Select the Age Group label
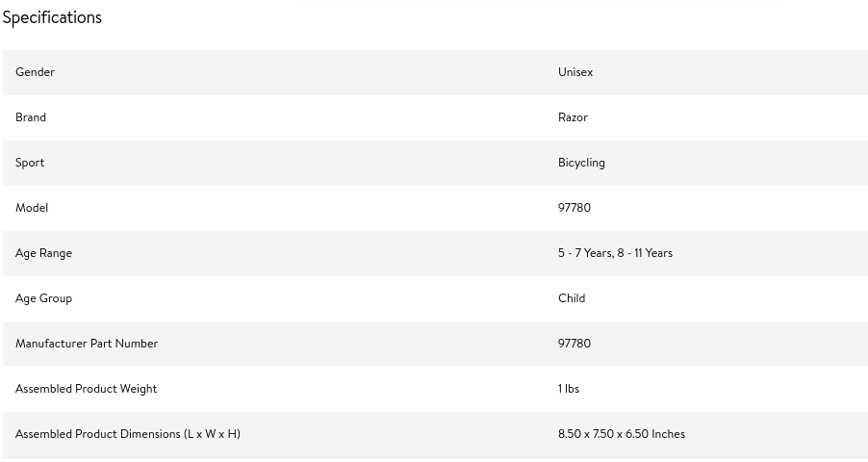 (x=43, y=298)
